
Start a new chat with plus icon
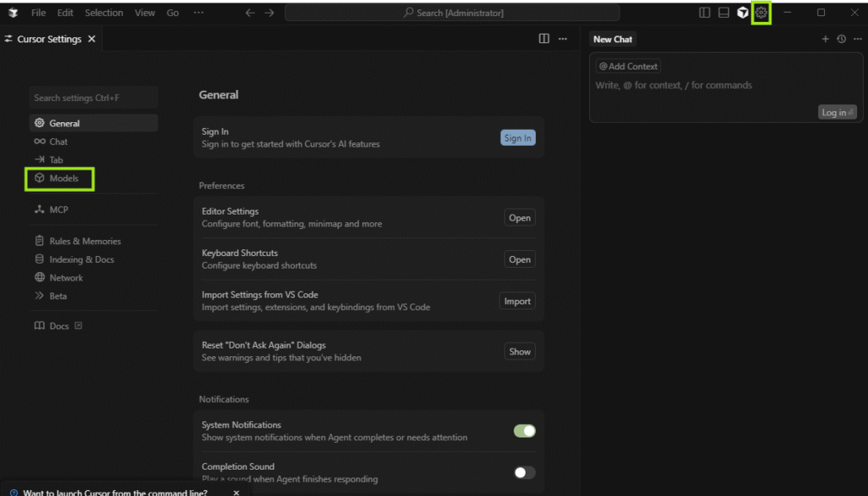pos(826,39)
